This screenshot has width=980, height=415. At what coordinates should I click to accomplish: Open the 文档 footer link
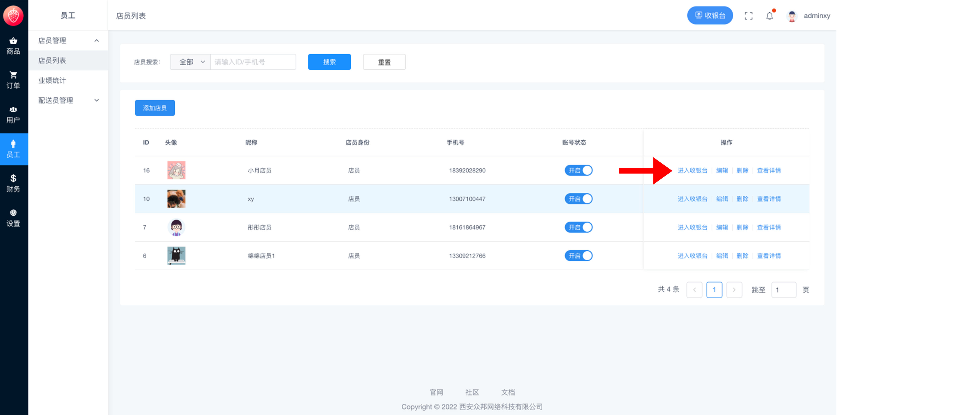pyautogui.click(x=508, y=392)
